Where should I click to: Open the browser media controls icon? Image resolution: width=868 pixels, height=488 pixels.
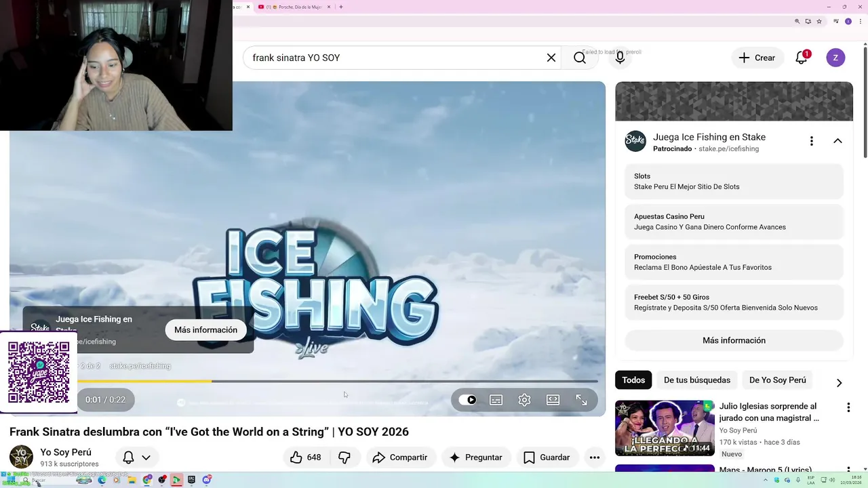836,21
